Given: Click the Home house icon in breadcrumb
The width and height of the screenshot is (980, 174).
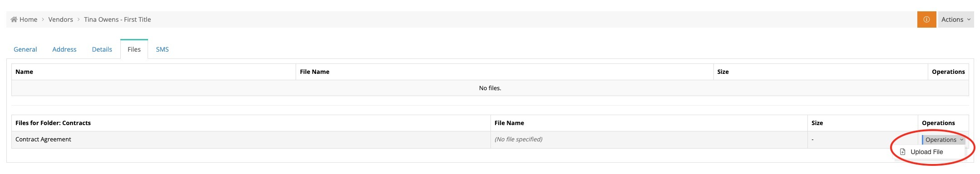Looking at the screenshot, I should tap(14, 19).
